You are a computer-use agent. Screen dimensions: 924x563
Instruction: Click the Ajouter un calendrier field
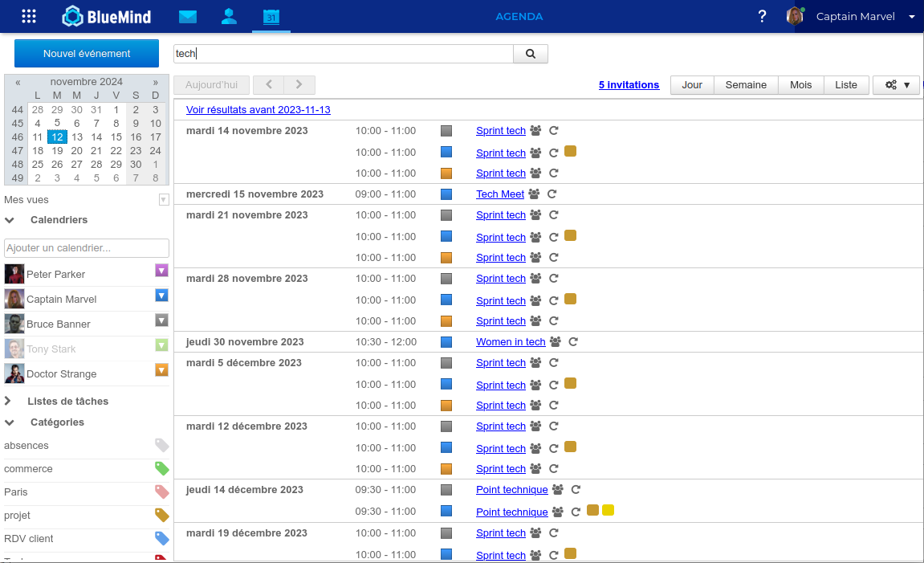click(87, 248)
